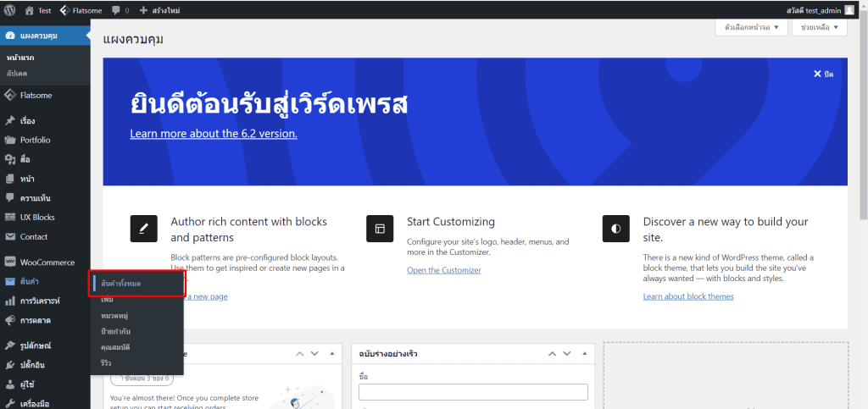Click the ชื่อ title input field
The width and height of the screenshot is (868, 409).
pos(473,392)
